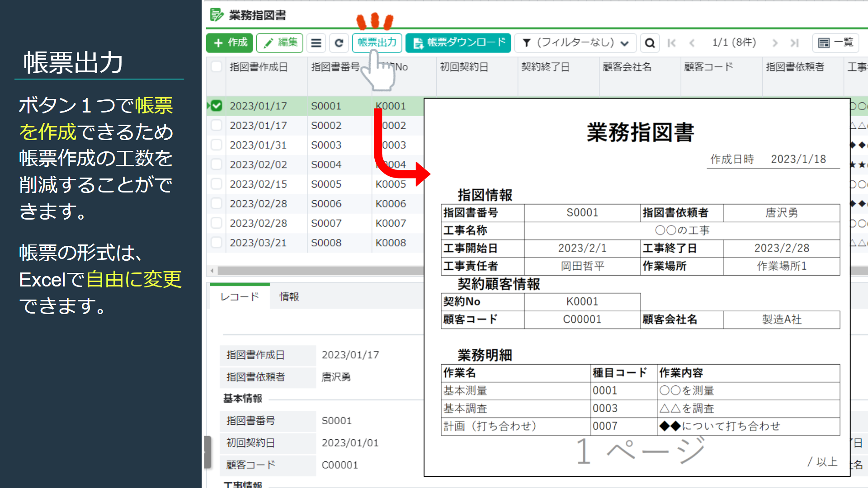Toggle the header select-all checkbox

[x=217, y=67]
